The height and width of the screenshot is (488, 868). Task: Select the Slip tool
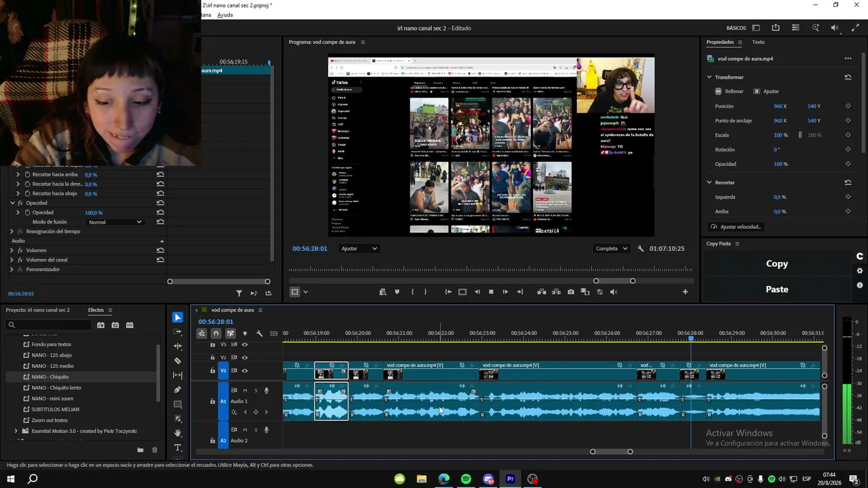(178, 375)
